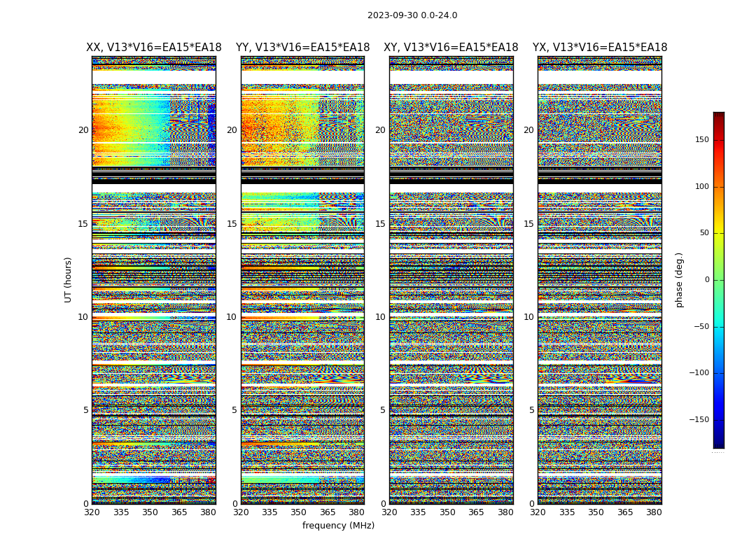Click the XX phase spectrogram plot
Screen dimensions: 735x560
tap(154, 280)
